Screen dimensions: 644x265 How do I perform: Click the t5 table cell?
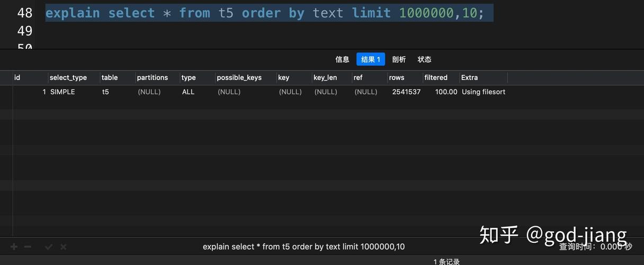coord(105,92)
